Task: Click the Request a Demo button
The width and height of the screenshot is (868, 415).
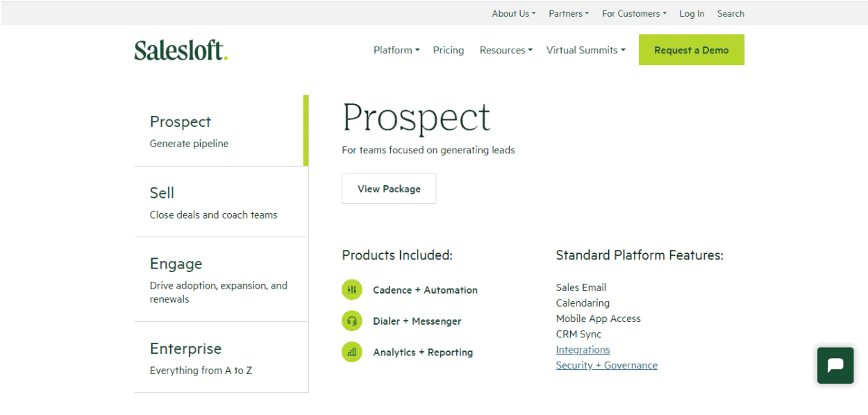Action: (x=692, y=50)
